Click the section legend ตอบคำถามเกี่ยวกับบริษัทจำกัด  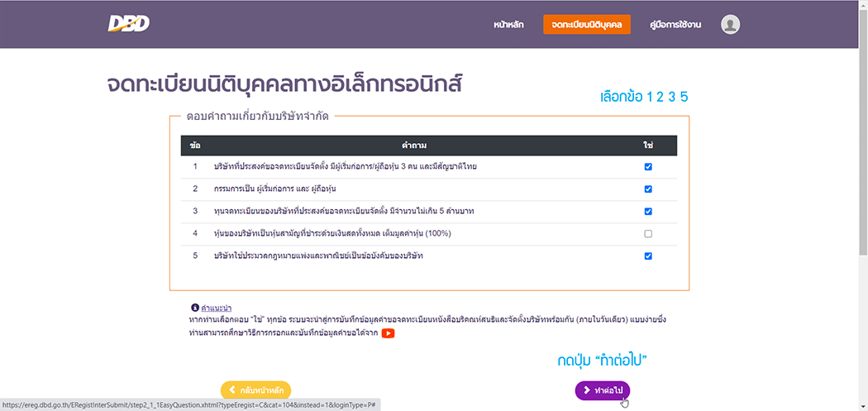point(257,117)
